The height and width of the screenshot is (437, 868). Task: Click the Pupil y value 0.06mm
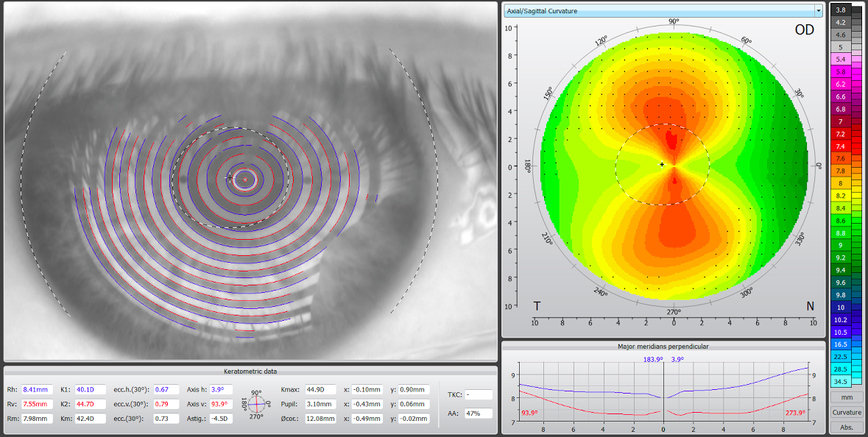pyautogui.click(x=413, y=404)
